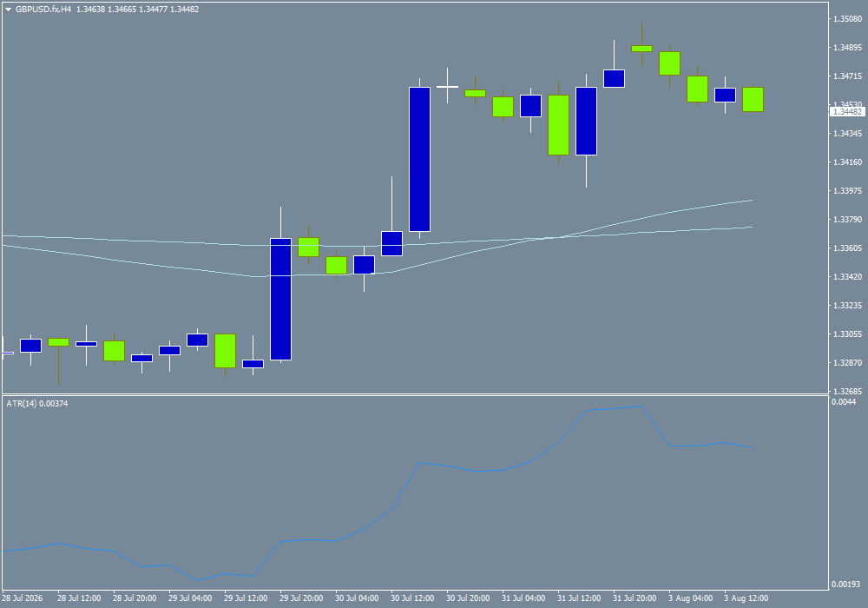Click the ATR(14) 0.00374 indicator label

click(x=37, y=404)
